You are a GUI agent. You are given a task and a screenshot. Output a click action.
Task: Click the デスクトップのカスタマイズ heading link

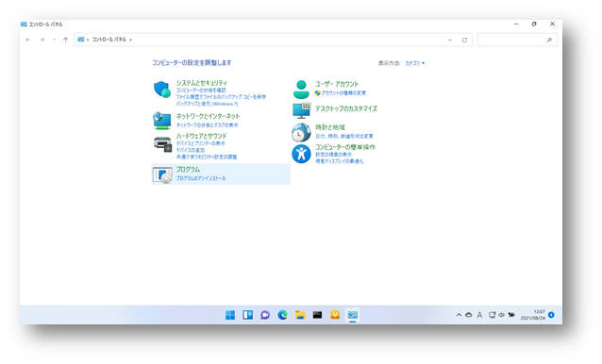tap(346, 108)
